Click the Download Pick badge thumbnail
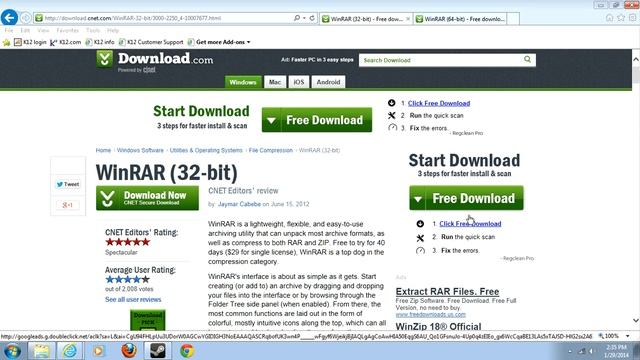 pyautogui.click(x=148, y=320)
